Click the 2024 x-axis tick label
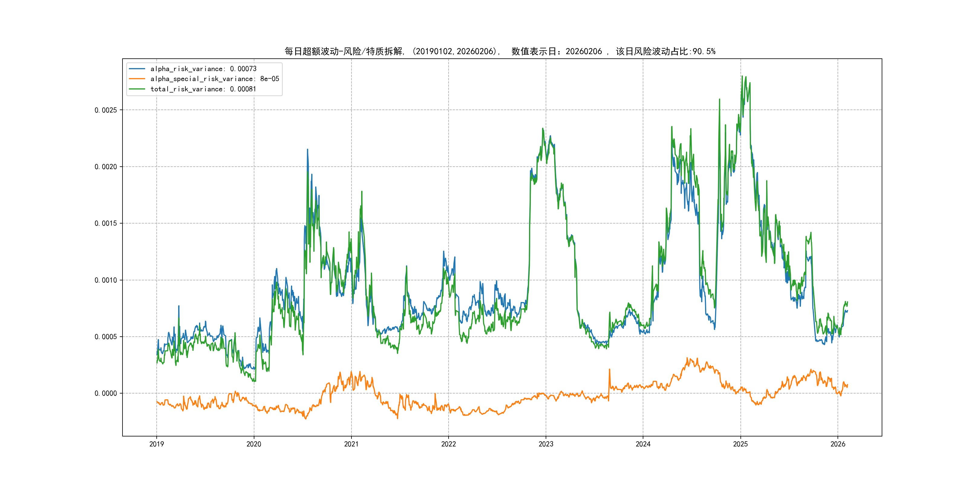This screenshot has height=490, width=980. (643, 444)
